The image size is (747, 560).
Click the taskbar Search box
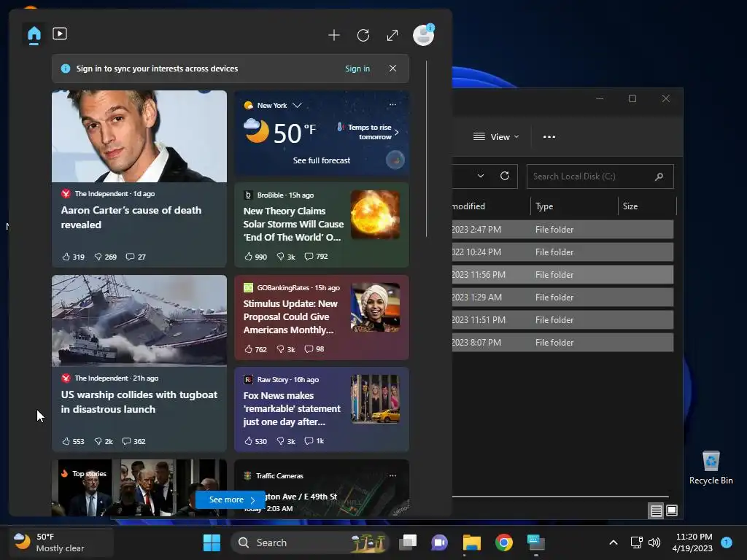pos(309,542)
